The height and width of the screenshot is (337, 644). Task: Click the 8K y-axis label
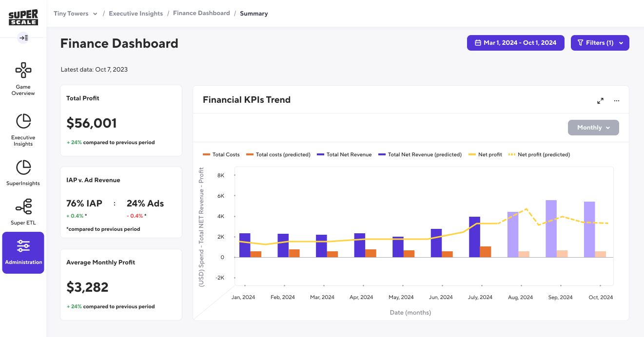(221, 175)
